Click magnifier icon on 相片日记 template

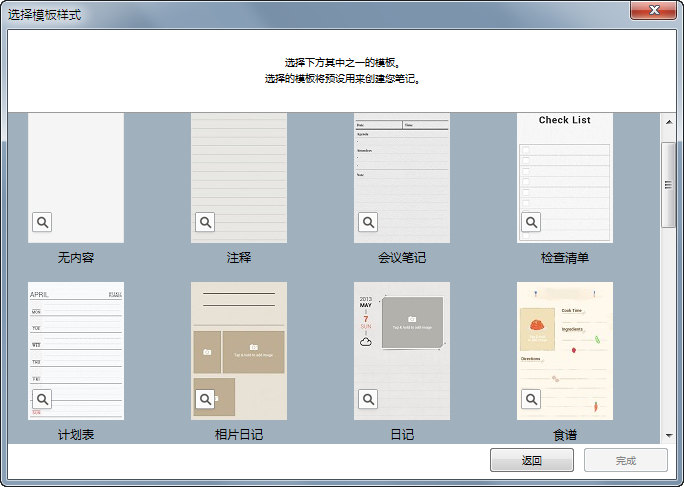tap(205, 399)
